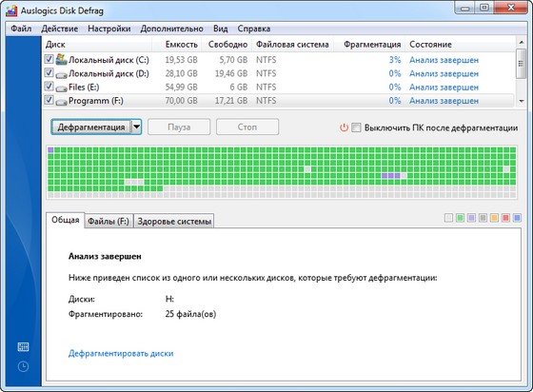This screenshot has height=392, width=533.
Task: Toggle checkbox for Локальный диск (D:)
Action: pos(49,72)
